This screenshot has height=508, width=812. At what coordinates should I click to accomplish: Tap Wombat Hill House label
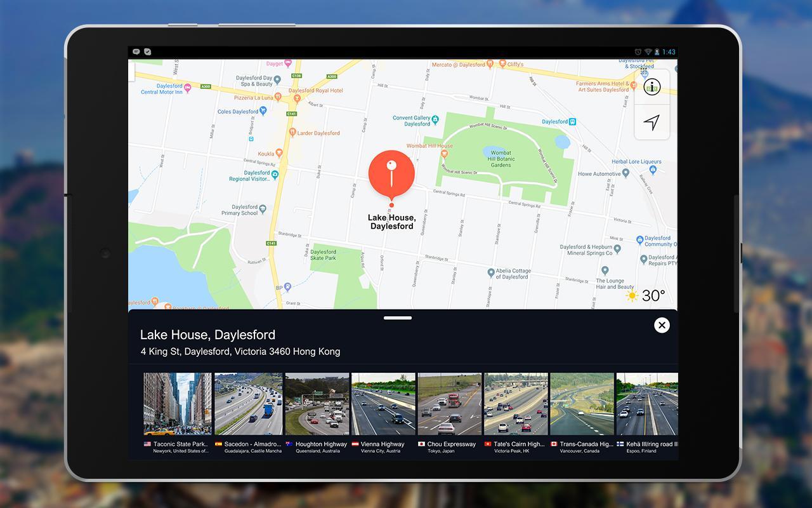tap(429, 146)
